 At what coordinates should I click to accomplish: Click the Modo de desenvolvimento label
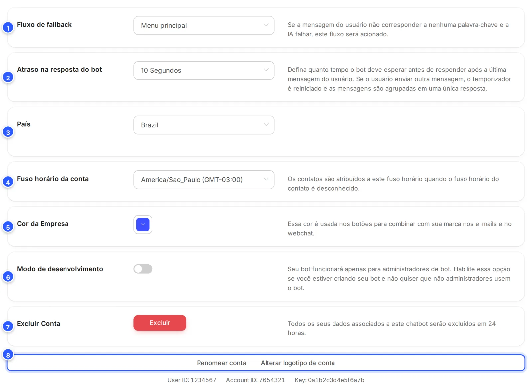pyautogui.click(x=60, y=269)
